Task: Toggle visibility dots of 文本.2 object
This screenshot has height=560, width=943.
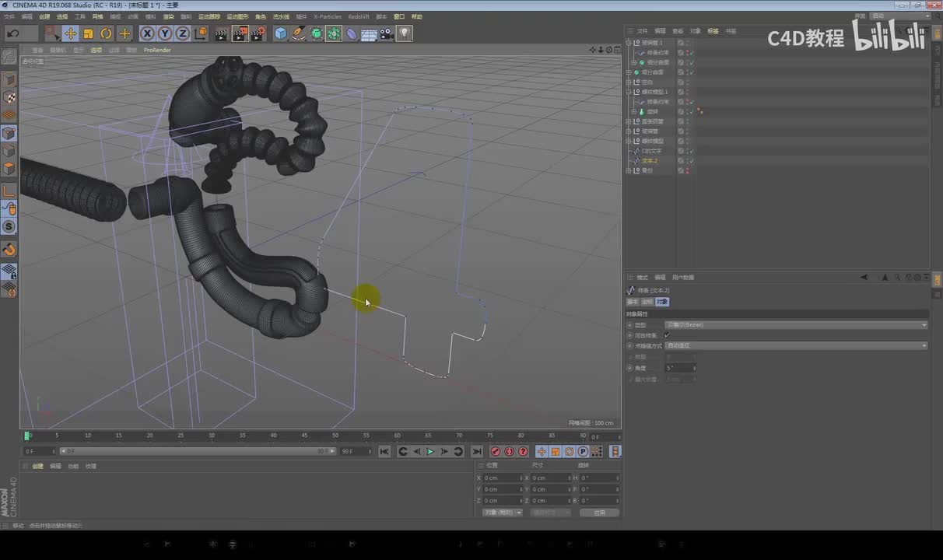Action: click(687, 161)
